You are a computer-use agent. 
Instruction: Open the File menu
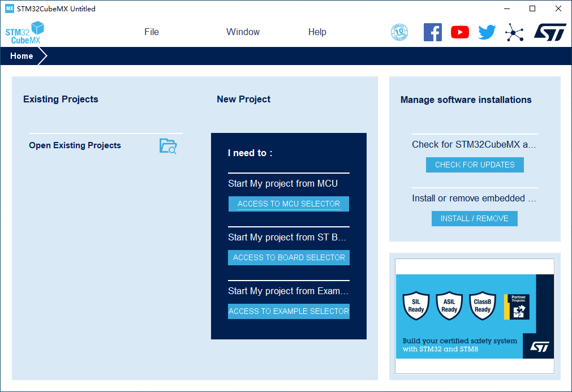[152, 32]
